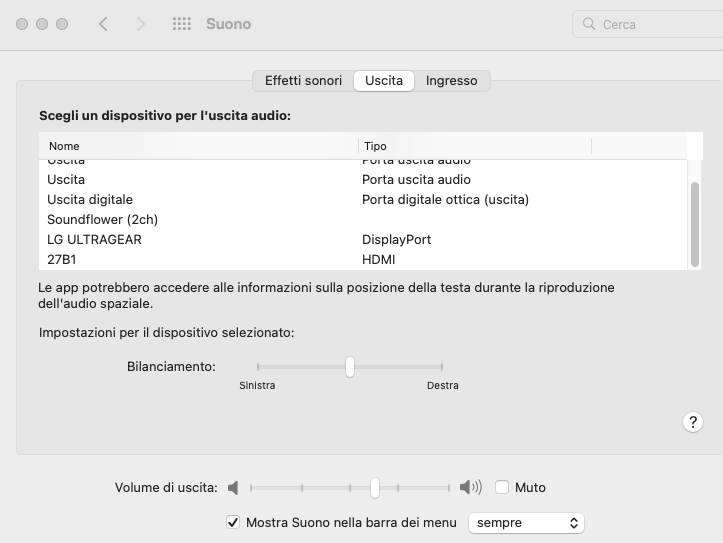Enable the Muto checkbox

[x=502, y=487]
